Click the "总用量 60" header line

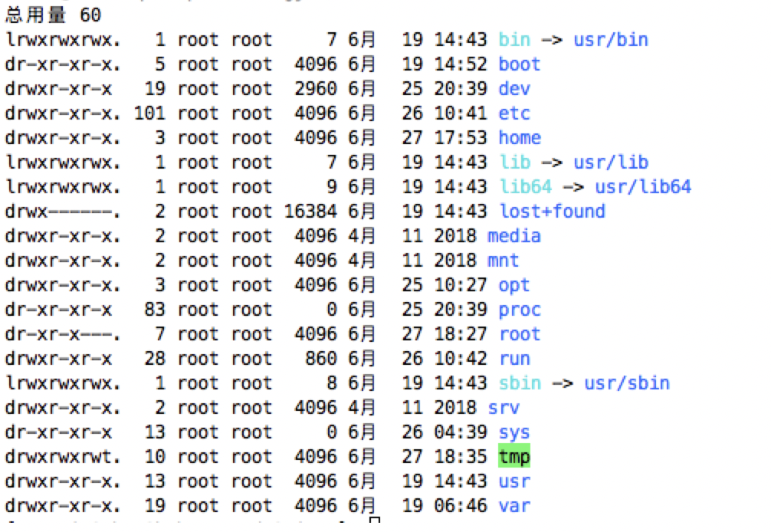click(53, 15)
